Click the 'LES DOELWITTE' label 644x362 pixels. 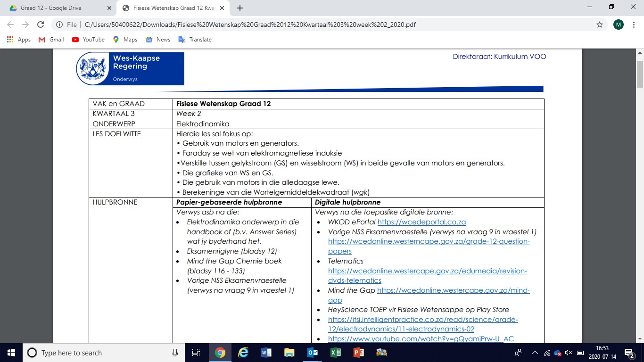116,133
